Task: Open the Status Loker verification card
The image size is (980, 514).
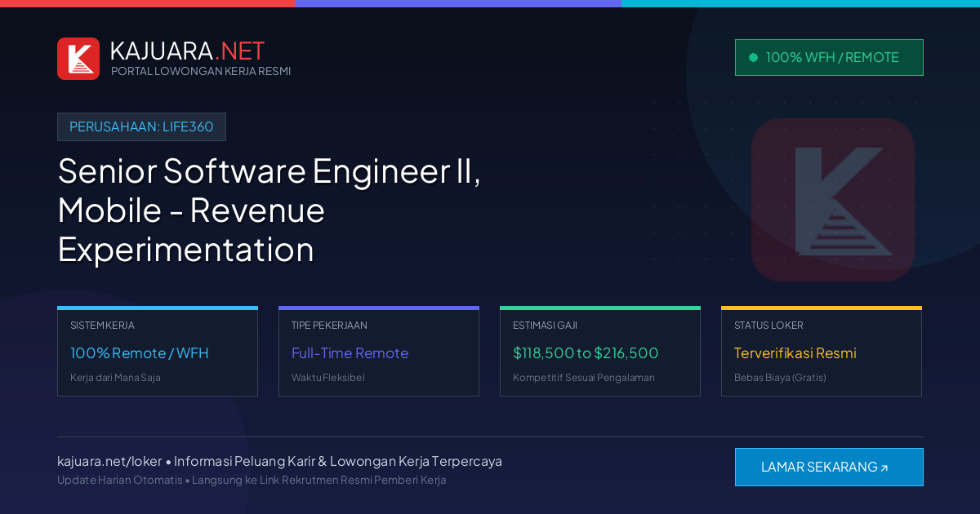Action: click(822, 352)
